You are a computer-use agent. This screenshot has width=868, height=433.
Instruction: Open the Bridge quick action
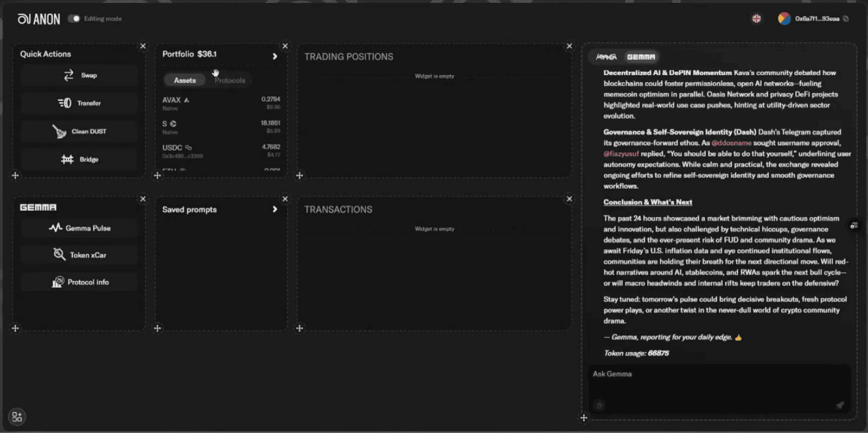tap(80, 159)
